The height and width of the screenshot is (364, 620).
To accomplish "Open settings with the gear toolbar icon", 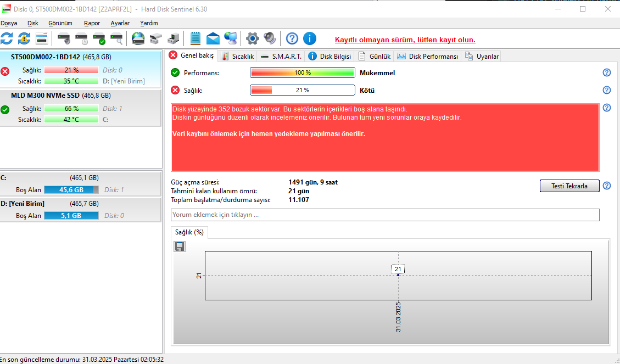I will [252, 39].
